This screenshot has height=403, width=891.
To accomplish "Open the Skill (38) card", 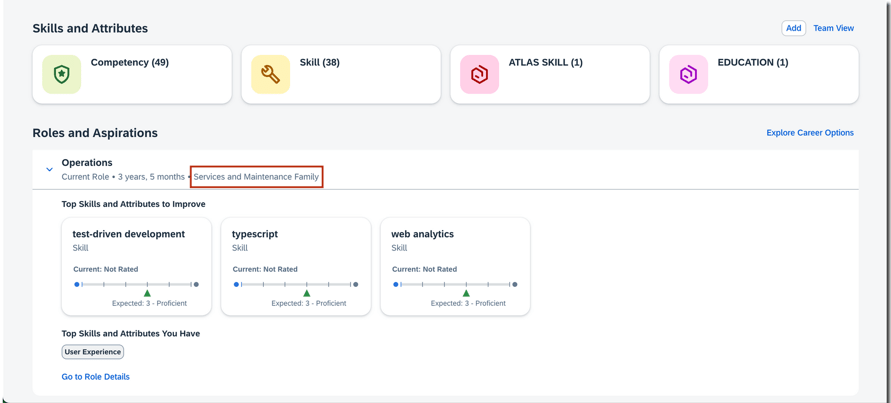I will click(x=319, y=63).
